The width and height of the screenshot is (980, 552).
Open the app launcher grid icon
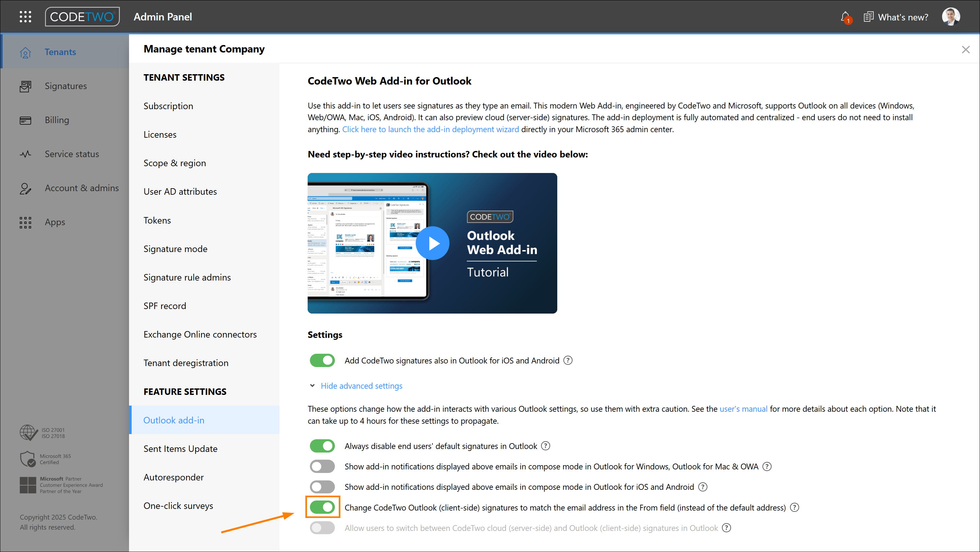[x=26, y=17]
